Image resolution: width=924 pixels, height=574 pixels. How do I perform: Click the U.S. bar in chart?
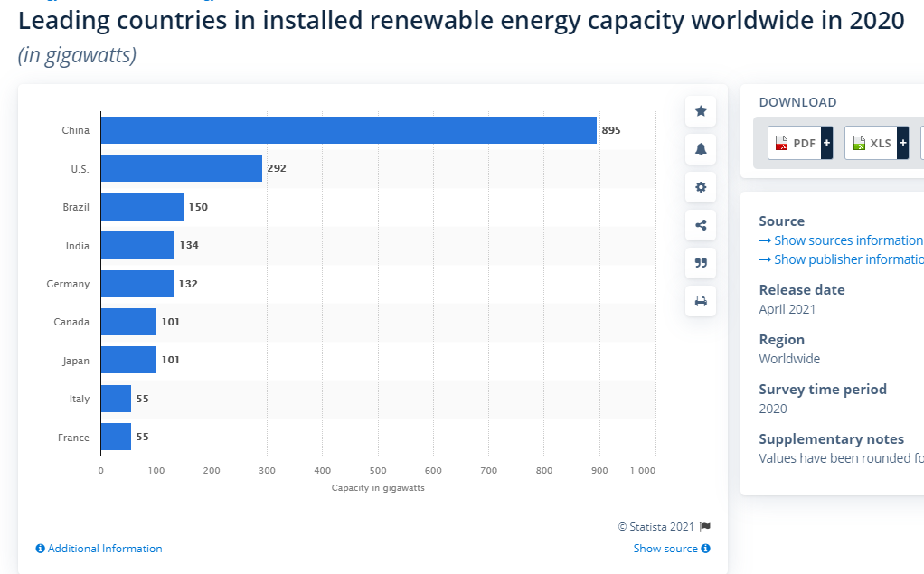181,168
